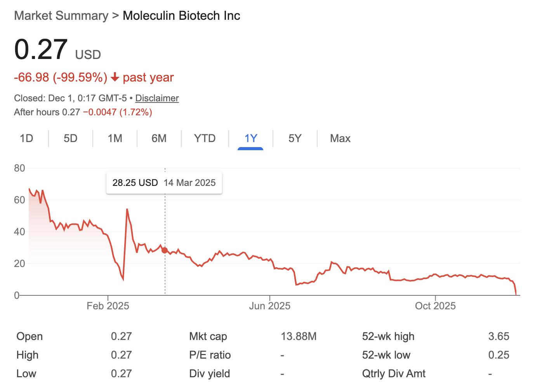Viewport: 535px width, 392px height.
Task: Open the 5Y chart range
Action: pos(295,138)
